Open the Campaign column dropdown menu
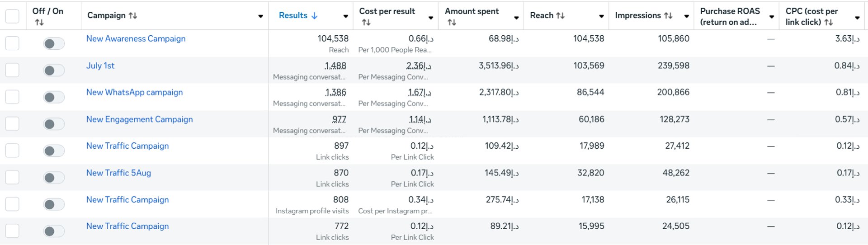868x245 pixels. pos(260,17)
